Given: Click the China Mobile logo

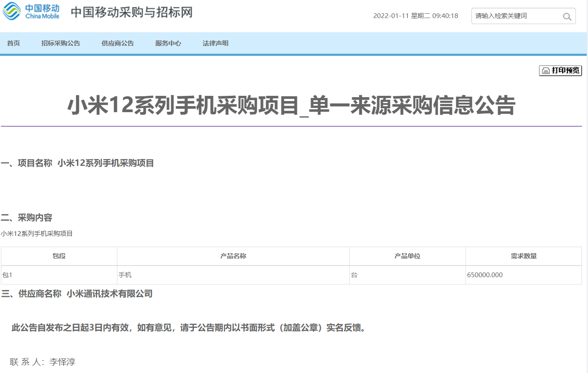Looking at the screenshot, I should (x=31, y=11).
